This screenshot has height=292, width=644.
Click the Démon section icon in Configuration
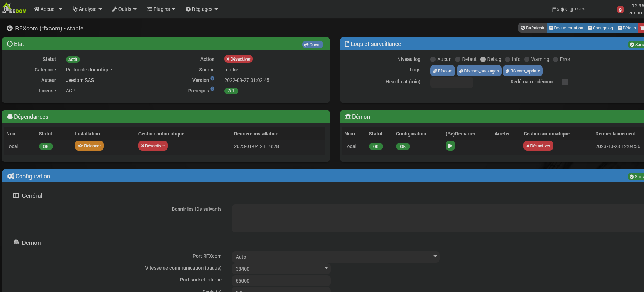pos(16,242)
